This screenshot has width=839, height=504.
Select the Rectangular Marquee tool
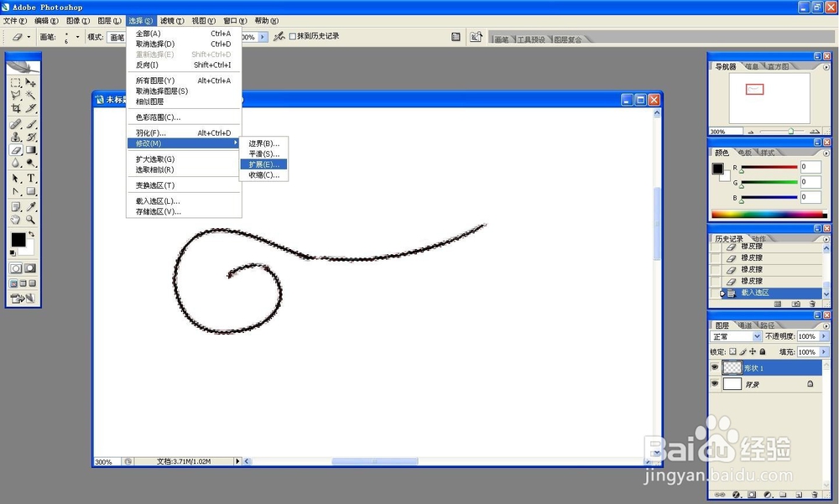(16, 82)
